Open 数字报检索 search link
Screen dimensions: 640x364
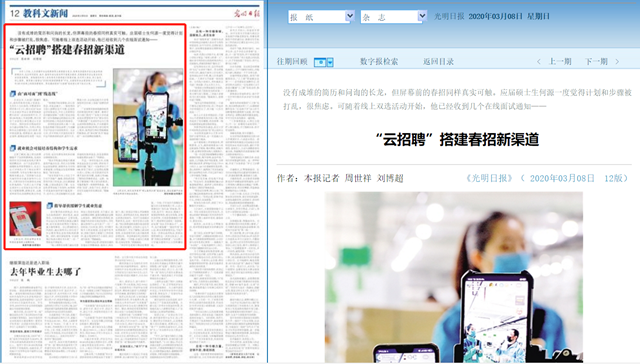(x=379, y=62)
